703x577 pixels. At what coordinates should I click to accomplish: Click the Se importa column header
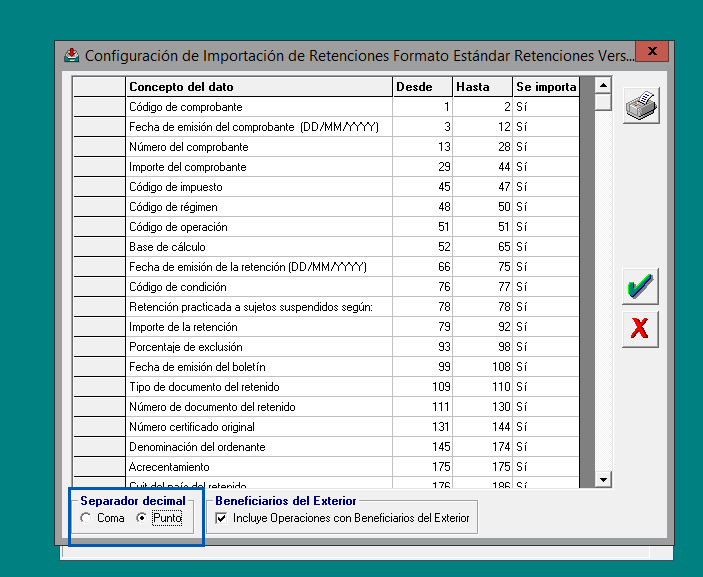(x=546, y=87)
